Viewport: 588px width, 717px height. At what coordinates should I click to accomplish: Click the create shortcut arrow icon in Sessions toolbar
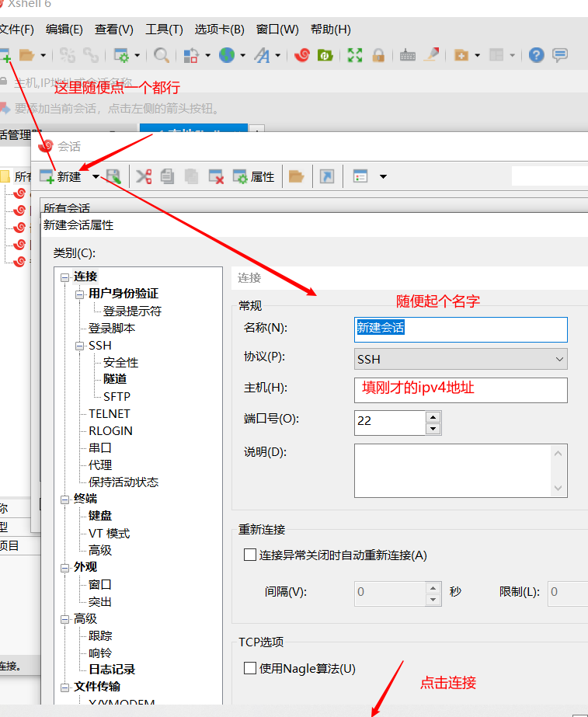pyautogui.click(x=327, y=176)
